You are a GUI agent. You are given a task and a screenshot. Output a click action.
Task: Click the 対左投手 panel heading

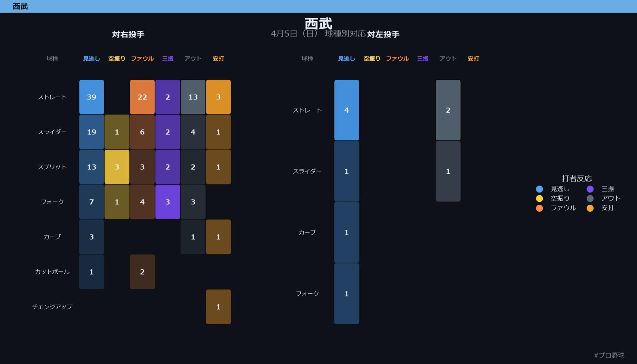(383, 34)
